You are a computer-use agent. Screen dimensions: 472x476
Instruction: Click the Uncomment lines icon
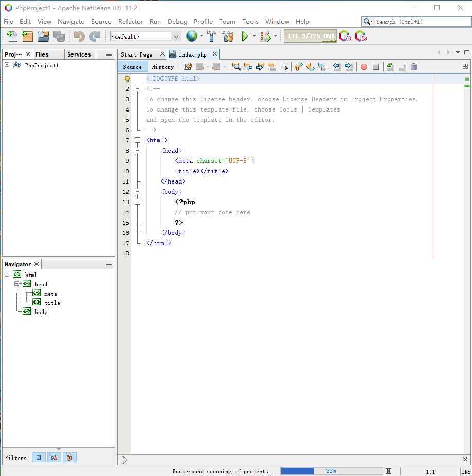click(x=403, y=67)
